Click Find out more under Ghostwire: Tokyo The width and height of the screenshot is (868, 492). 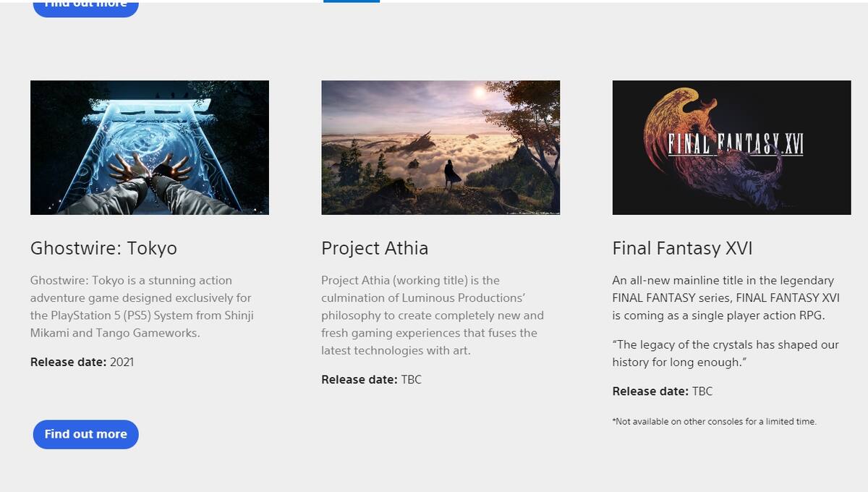(85, 434)
